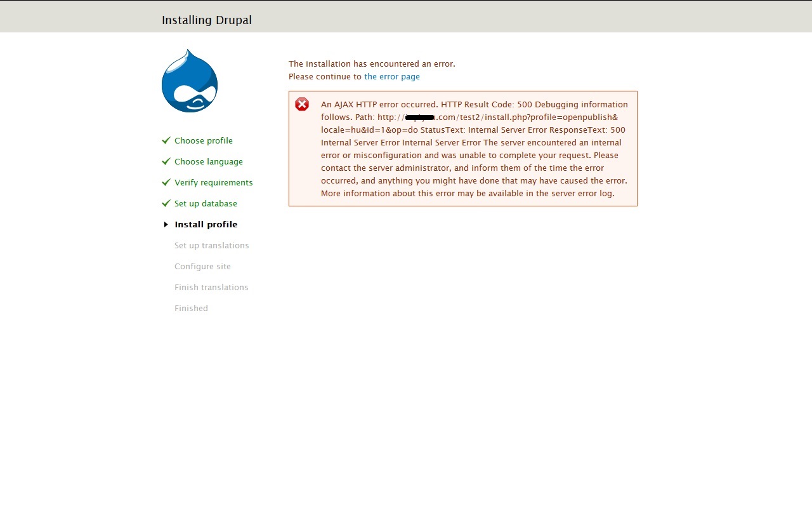Image resolution: width=812 pixels, height=508 pixels.
Task: Click checkmark beside Set up database
Action: coord(166,203)
